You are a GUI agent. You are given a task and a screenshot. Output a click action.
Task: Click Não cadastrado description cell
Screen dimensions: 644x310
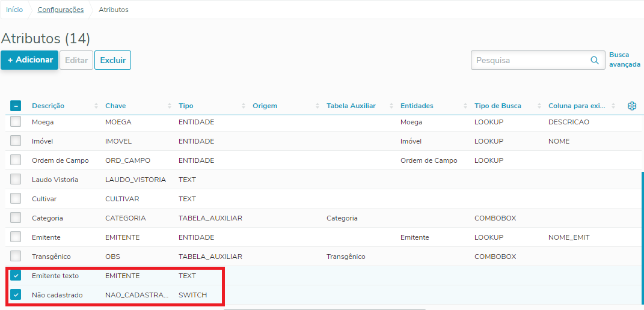pyautogui.click(x=58, y=295)
